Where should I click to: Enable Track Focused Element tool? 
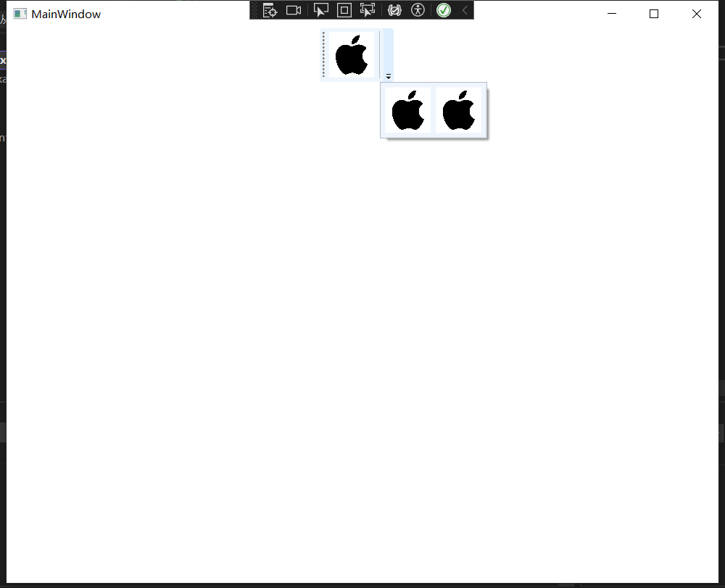pos(368,10)
